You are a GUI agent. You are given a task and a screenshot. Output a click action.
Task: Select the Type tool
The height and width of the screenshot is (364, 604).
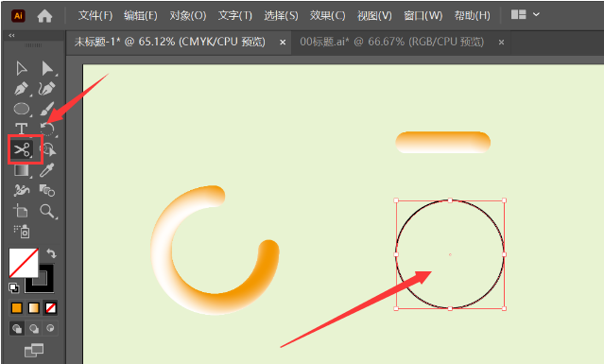pyautogui.click(x=22, y=129)
